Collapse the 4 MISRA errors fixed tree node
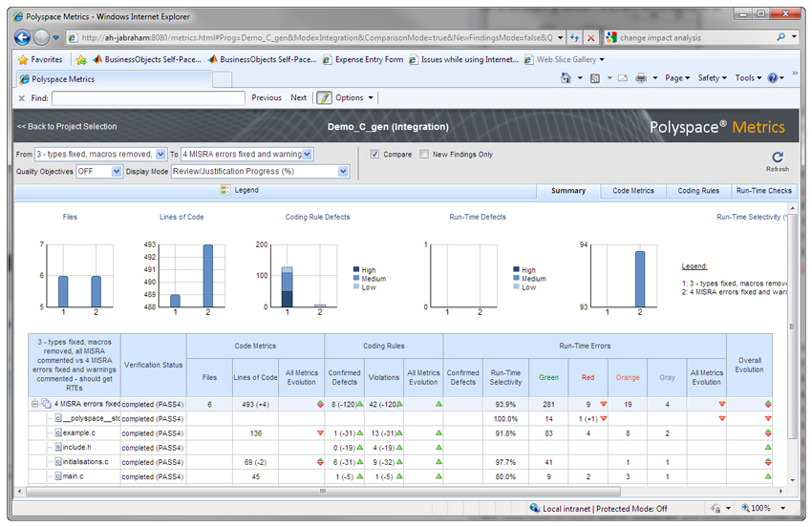This screenshot has width=812, height=527. point(34,404)
